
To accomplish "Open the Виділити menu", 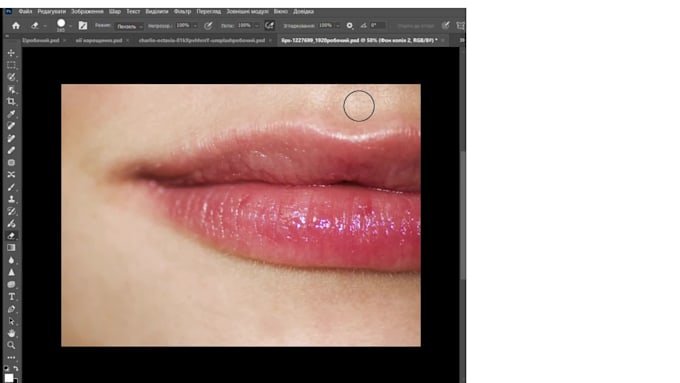I will pos(157,11).
